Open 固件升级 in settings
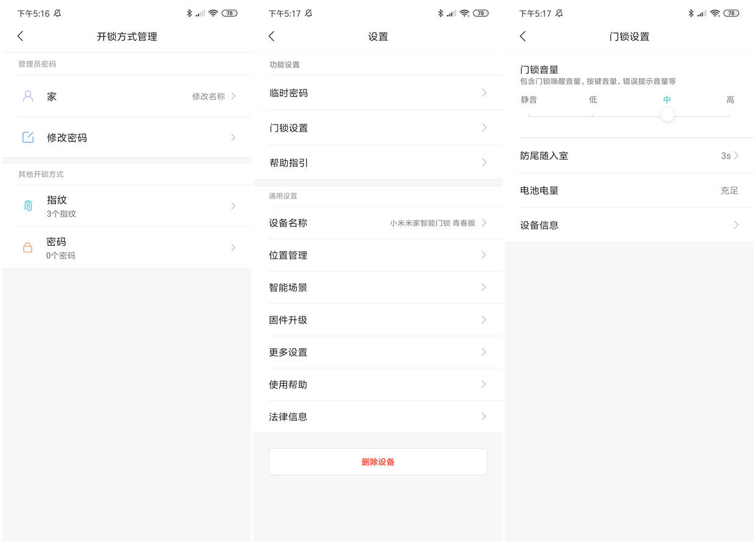 378,320
